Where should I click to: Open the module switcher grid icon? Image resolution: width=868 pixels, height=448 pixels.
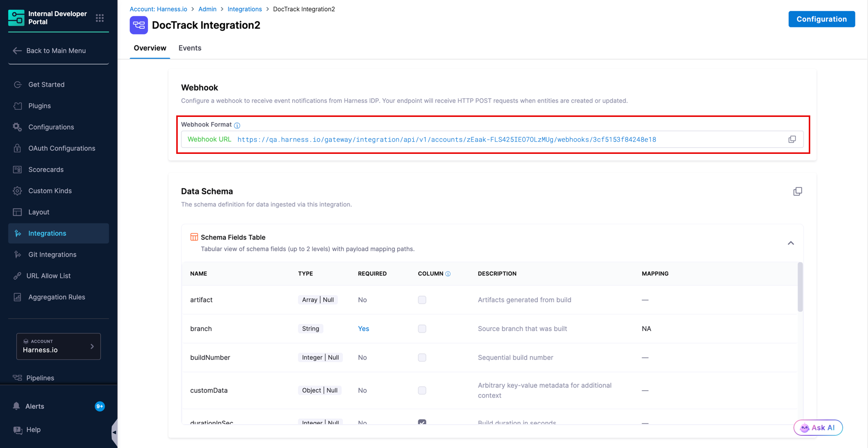tap(100, 18)
